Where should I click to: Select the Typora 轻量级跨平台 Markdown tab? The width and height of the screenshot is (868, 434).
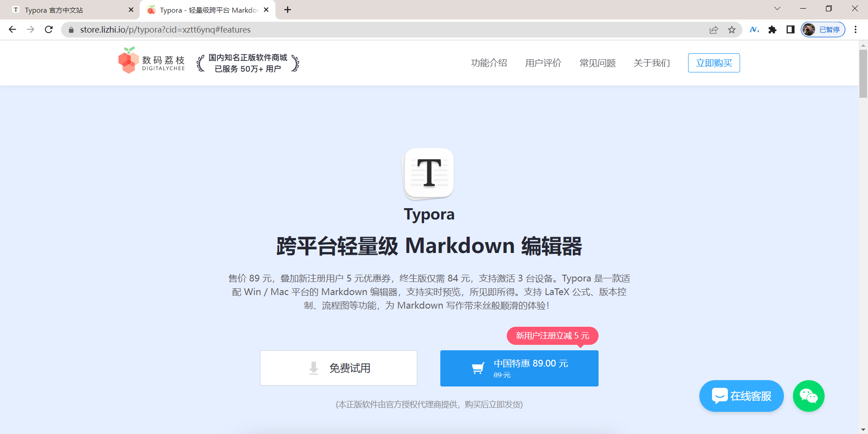(208, 10)
